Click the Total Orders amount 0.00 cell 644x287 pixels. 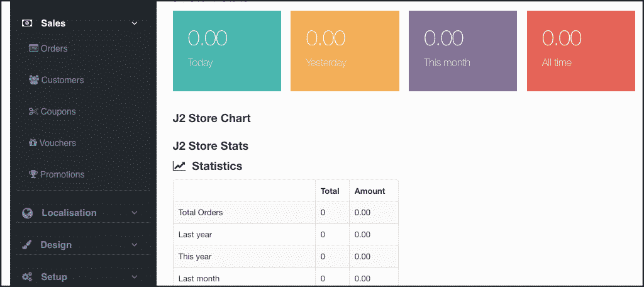click(374, 213)
